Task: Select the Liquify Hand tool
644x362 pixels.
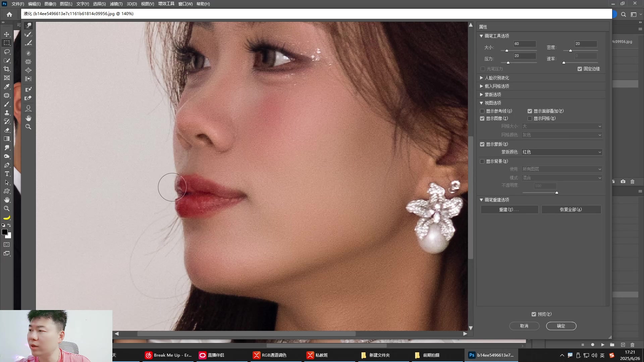Action: 29,118
